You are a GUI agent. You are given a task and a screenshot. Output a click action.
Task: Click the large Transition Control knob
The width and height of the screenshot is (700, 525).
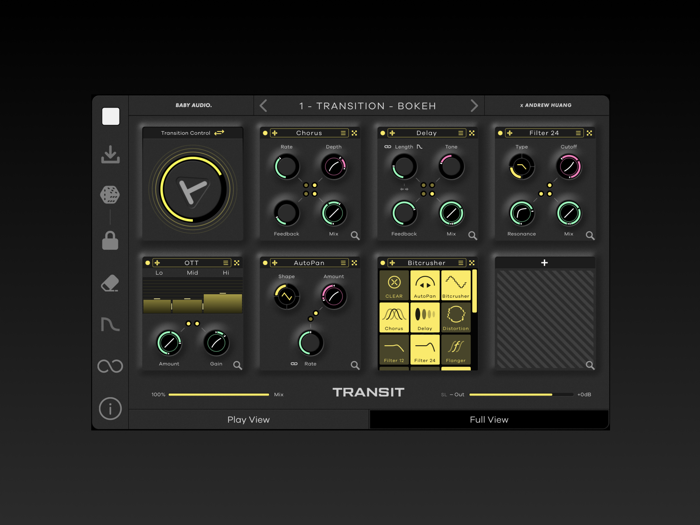[x=193, y=188]
